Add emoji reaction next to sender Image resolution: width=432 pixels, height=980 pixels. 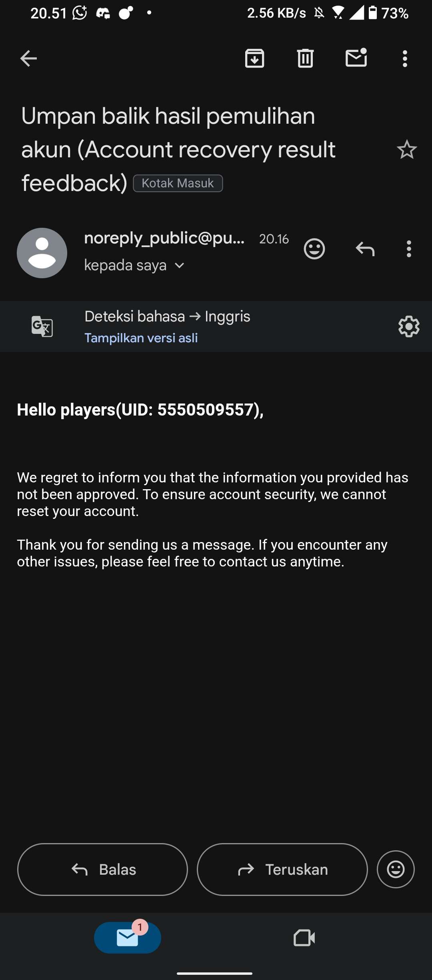314,249
